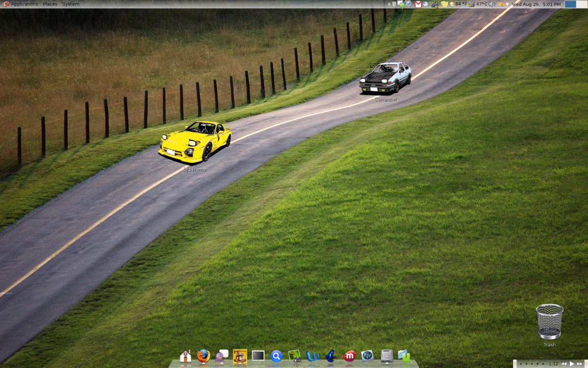Open the sticky notes tray icon
The image size is (588, 368).
[x=444, y=4]
